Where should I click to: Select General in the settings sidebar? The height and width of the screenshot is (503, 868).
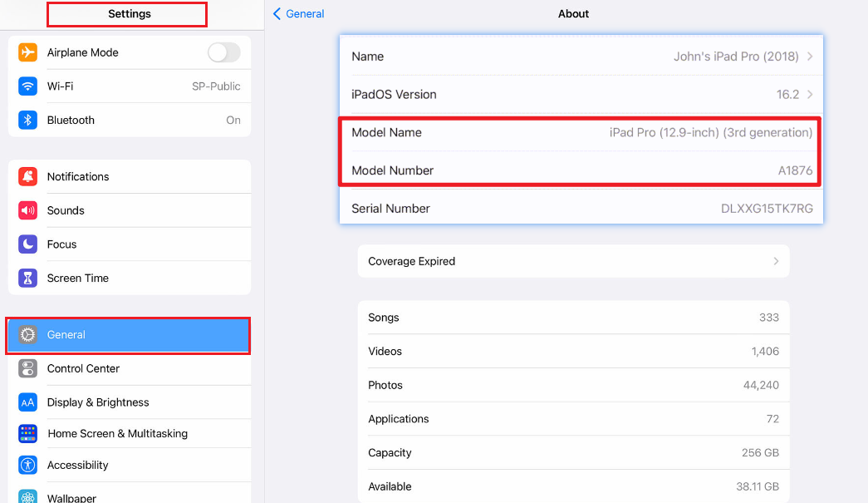pyautogui.click(x=129, y=335)
